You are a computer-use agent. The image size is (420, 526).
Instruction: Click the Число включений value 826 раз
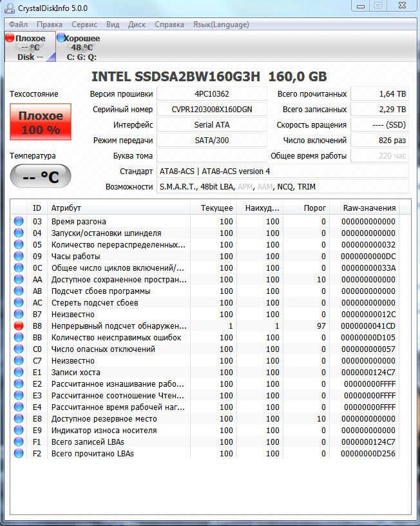(x=380, y=141)
